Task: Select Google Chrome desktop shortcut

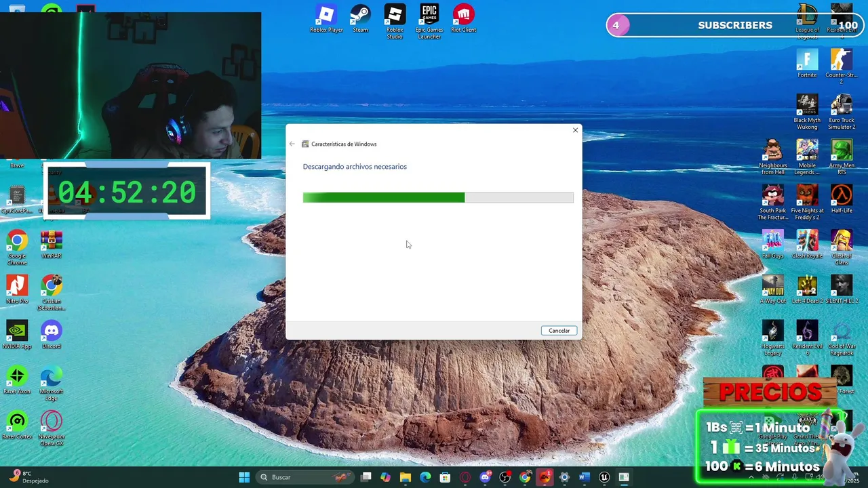Action: tap(17, 248)
